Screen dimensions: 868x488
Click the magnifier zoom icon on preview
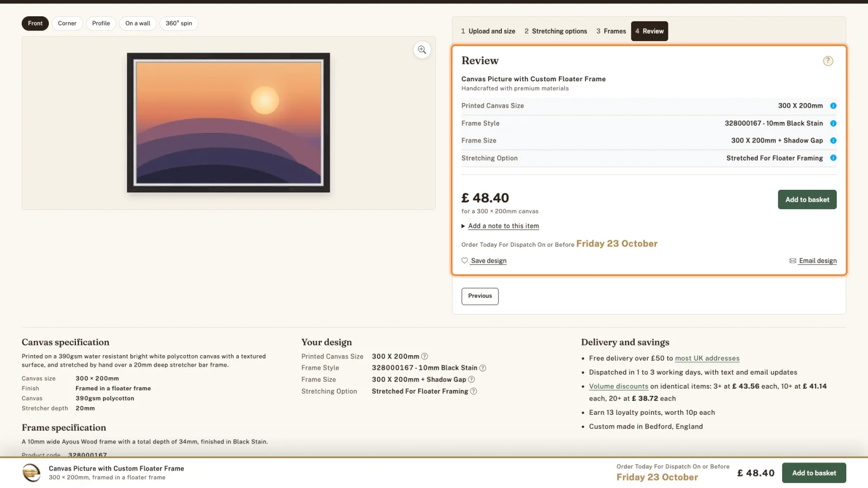click(422, 50)
